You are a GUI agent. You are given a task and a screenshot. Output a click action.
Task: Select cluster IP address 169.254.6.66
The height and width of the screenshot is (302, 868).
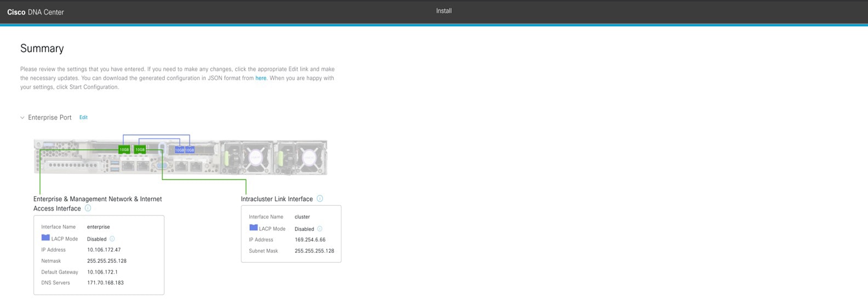(310, 240)
